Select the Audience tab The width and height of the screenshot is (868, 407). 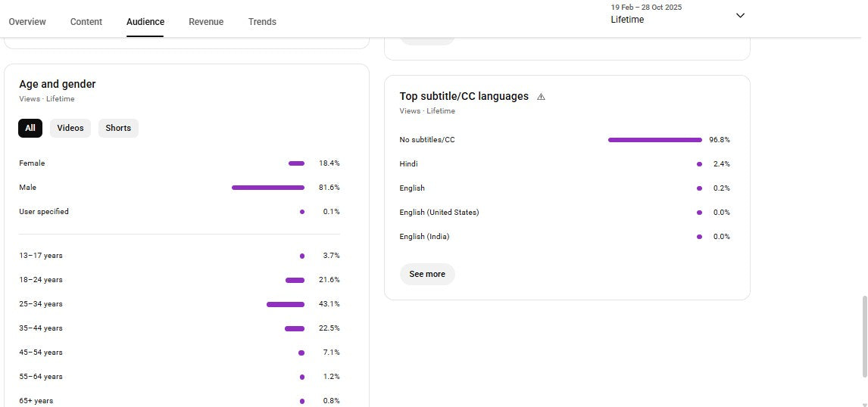click(145, 22)
